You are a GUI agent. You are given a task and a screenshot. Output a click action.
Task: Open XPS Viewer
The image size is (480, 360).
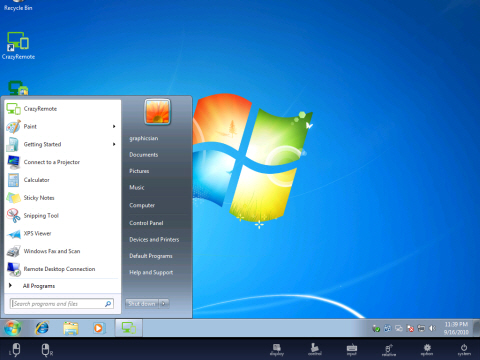tap(63, 233)
